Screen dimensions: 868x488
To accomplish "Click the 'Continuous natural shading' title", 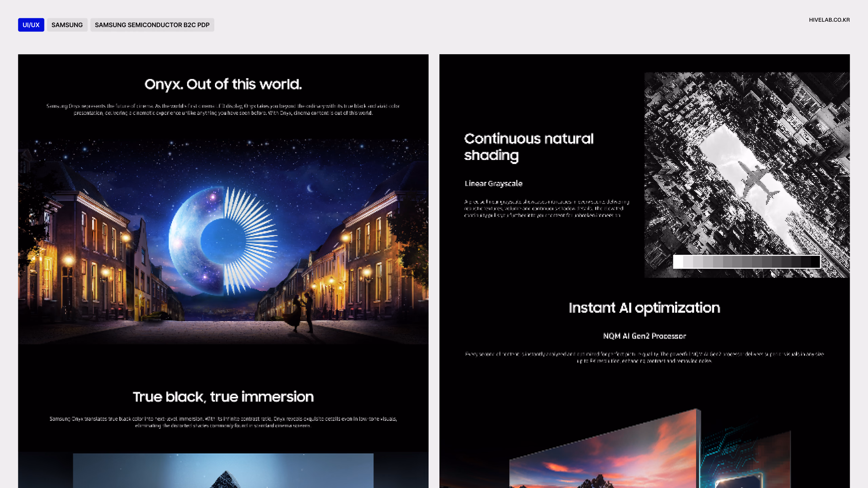I will click(529, 147).
